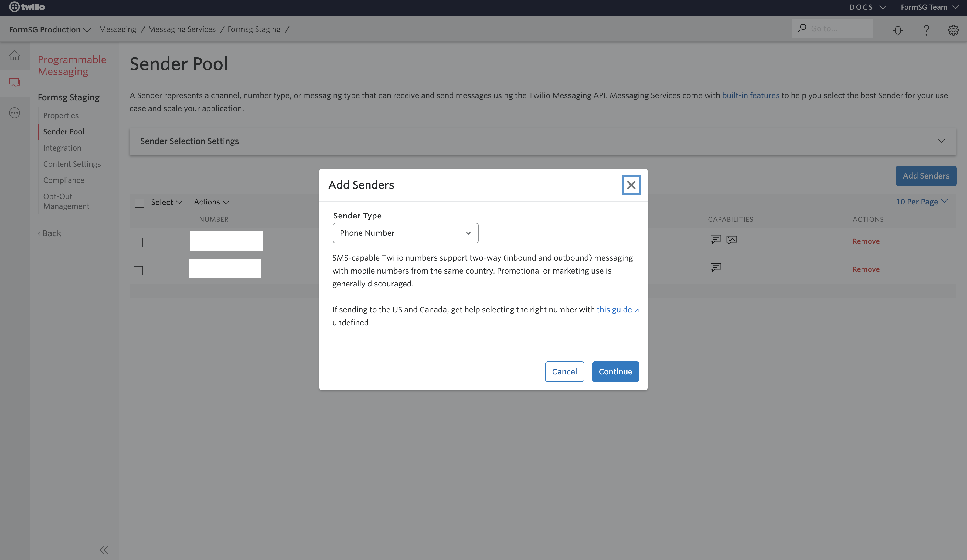The height and width of the screenshot is (560, 967).
Task: Close the Add Senders dialog
Action: point(631,185)
